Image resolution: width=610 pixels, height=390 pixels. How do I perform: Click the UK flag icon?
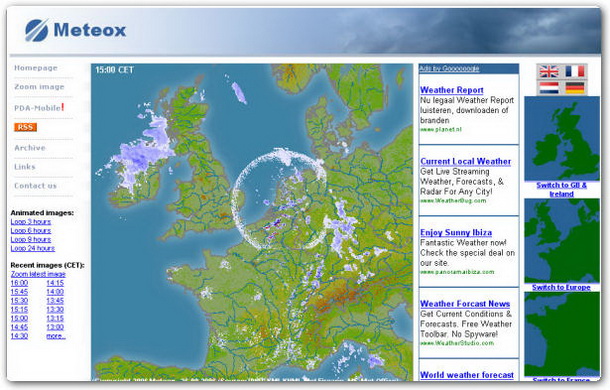click(549, 71)
